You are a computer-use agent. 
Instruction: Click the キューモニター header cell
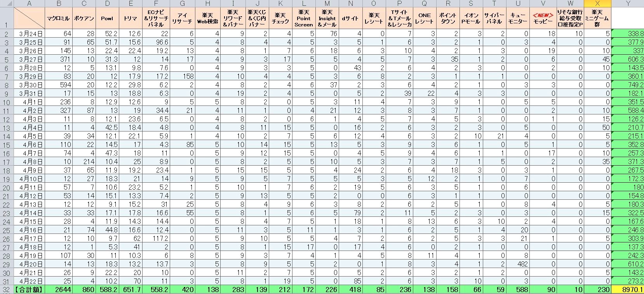point(518,18)
